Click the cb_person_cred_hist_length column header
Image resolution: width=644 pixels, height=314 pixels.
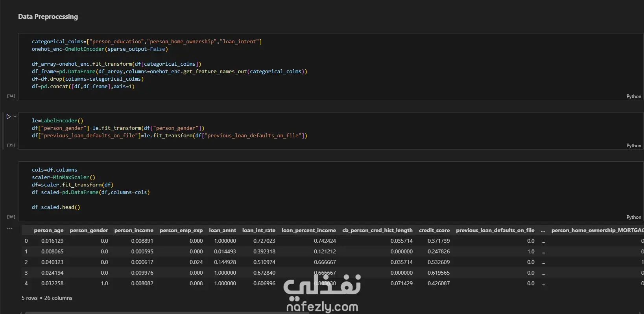click(378, 231)
